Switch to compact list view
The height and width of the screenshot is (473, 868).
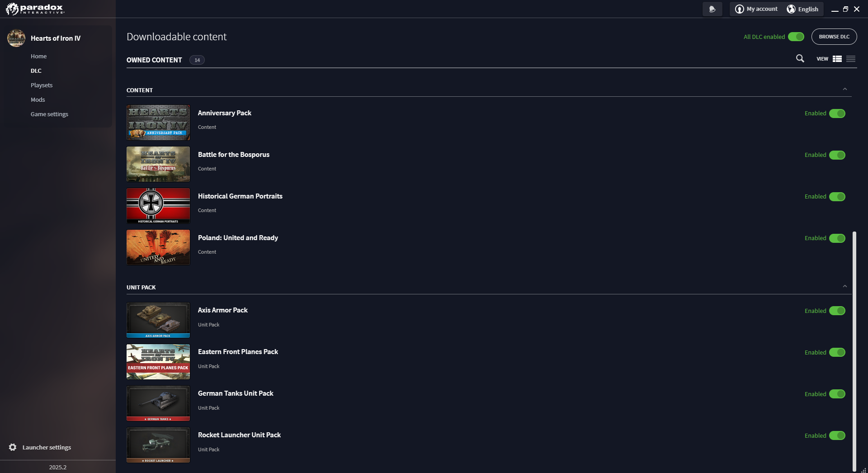point(851,59)
